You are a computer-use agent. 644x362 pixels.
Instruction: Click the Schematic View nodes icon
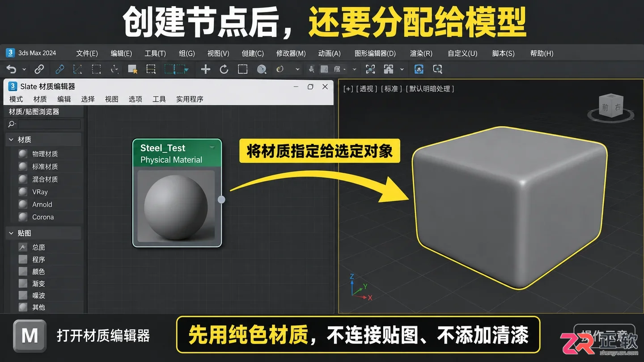[370, 69]
